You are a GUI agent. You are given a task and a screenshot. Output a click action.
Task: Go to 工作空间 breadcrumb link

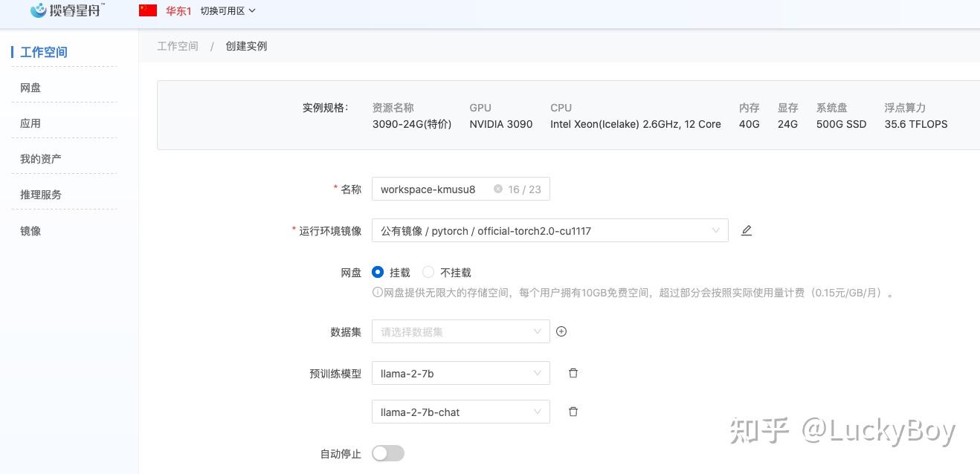[178, 46]
